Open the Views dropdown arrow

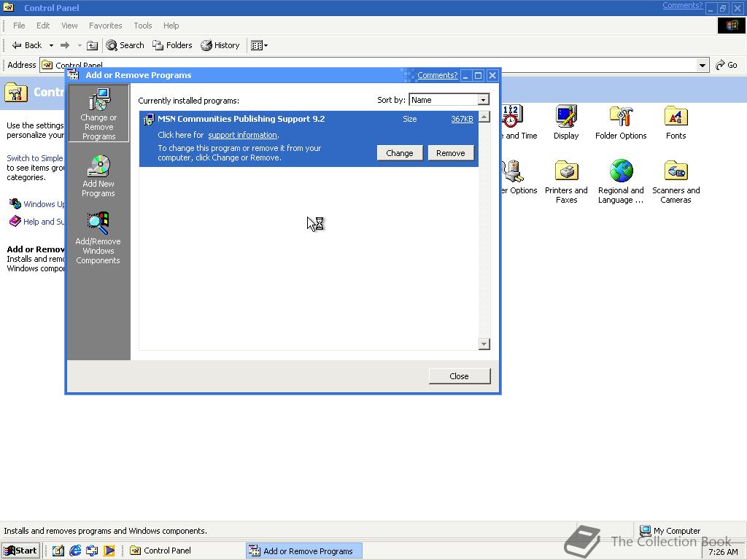coord(266,44)
